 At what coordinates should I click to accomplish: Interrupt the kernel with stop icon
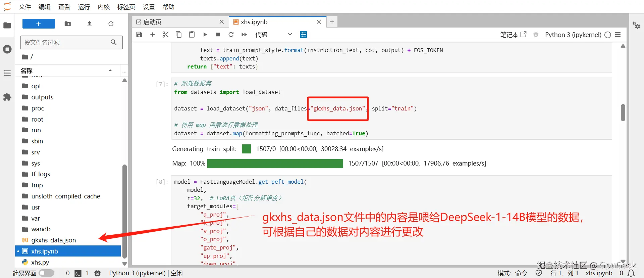tap(218, 35)
